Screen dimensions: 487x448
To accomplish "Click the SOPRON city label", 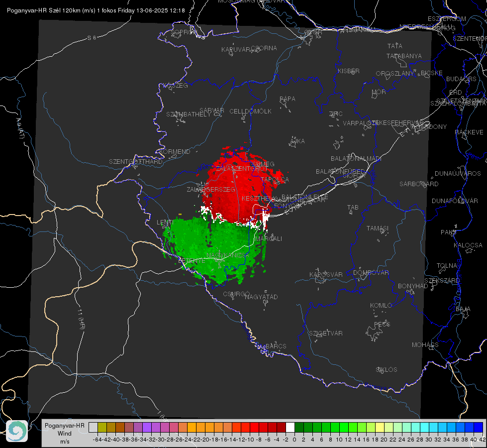I will point(184,32).
